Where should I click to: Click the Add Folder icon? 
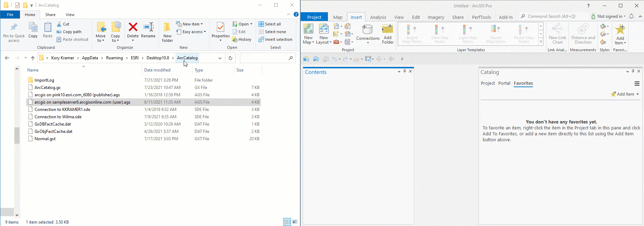coord(388,29)
